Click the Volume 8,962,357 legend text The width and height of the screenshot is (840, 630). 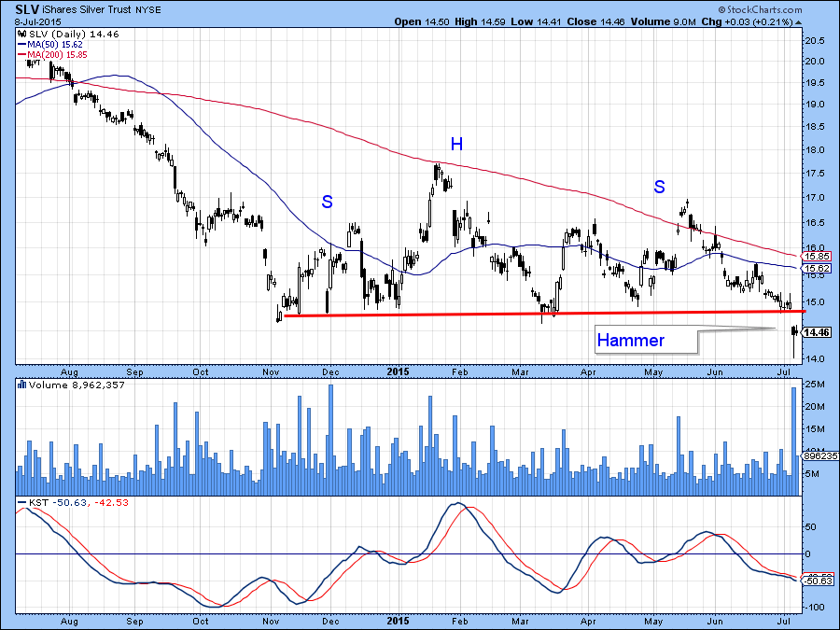[x=77, y=385]
